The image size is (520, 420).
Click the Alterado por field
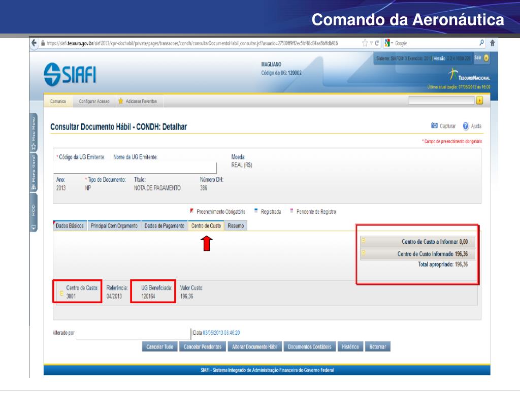134,334
